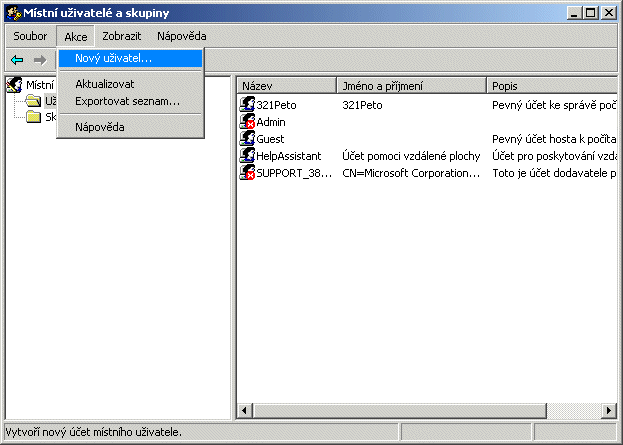This screenshot has width=623, height=445.
Task: Sort list by Název column header
Action: pyautogui.click(x=285, y=86)
